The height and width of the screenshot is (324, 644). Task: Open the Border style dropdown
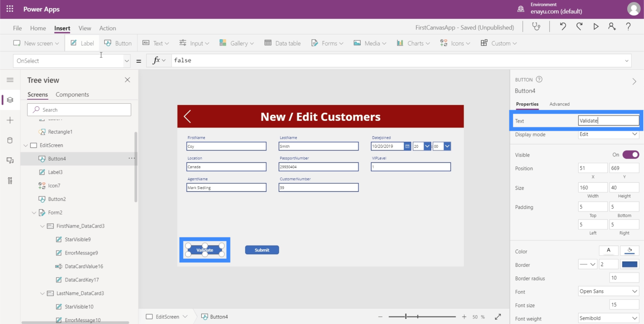587,264
